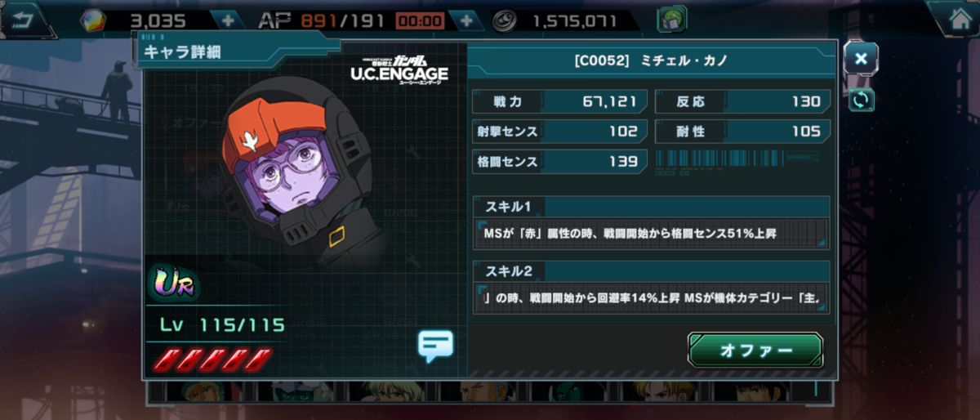Select the スキル2 scrolling description text

point(651,298)
